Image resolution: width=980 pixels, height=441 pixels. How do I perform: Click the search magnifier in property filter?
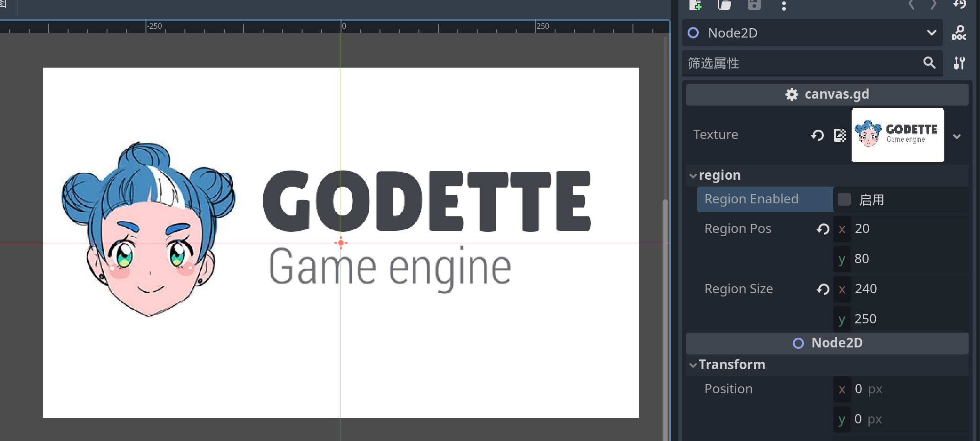pos(929,63)
